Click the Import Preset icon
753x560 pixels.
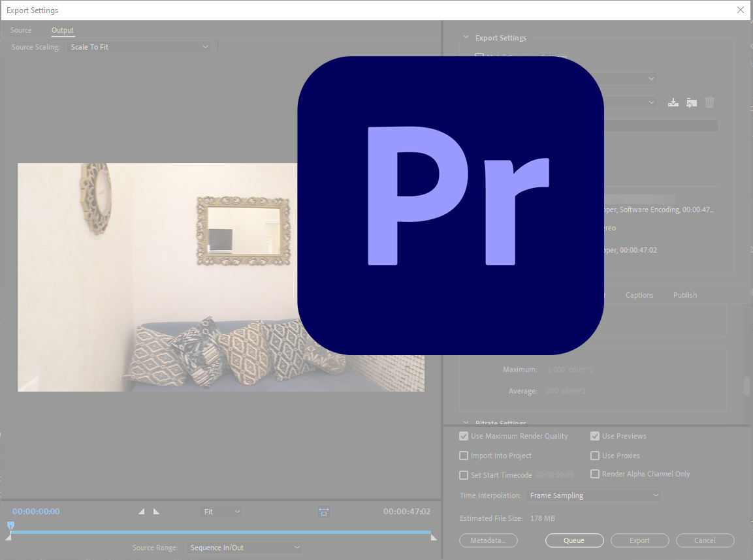[692, 102]
